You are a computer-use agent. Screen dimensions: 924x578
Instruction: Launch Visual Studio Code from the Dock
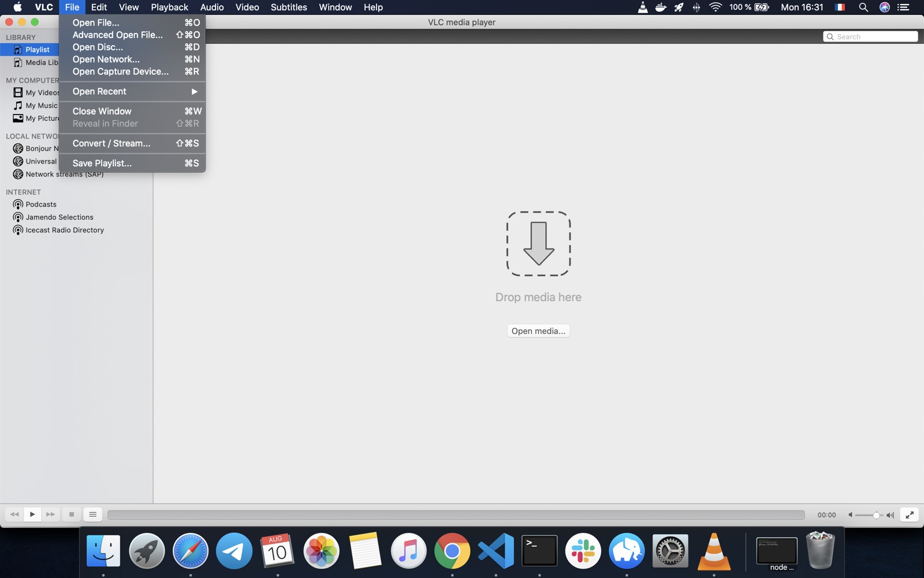(496, 551)
